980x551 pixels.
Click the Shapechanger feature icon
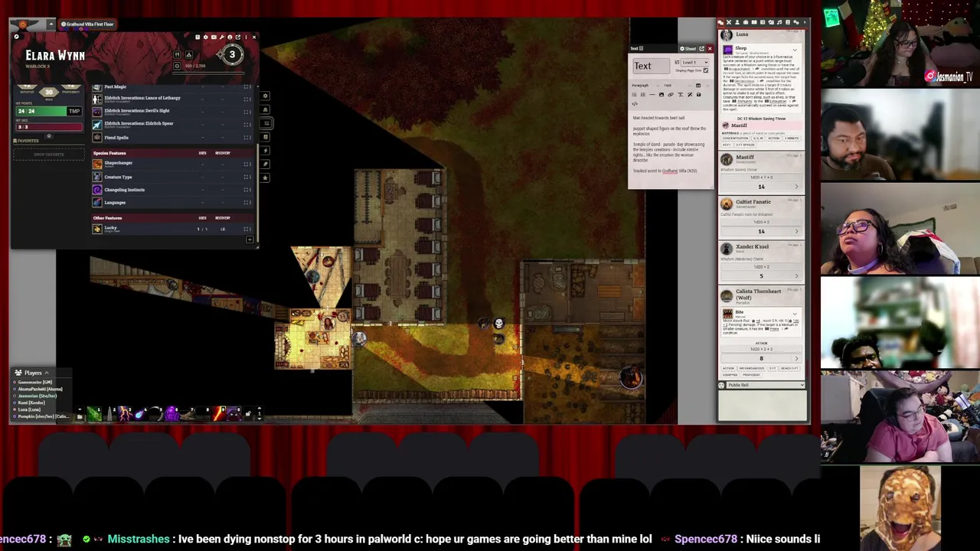pos(97,163)
